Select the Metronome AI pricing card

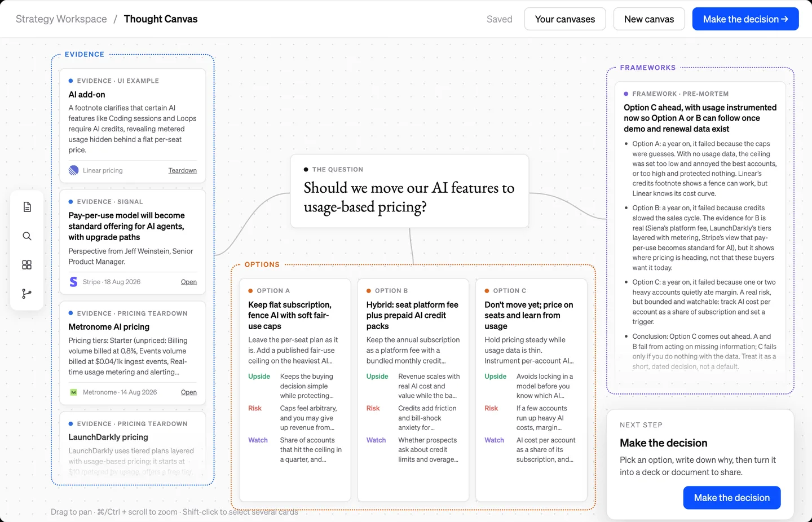click(133, 353)
